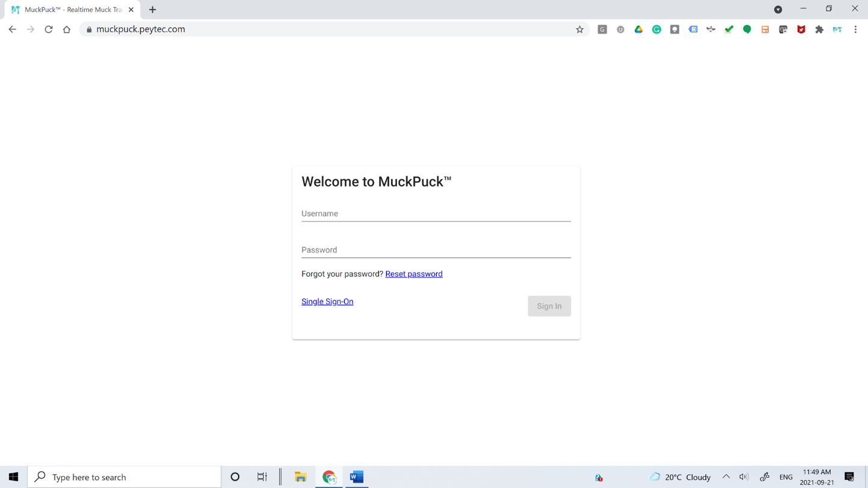Open the orange layout extension icon
The height and width of the screenshot is (488, 868).
click(765, 29)
